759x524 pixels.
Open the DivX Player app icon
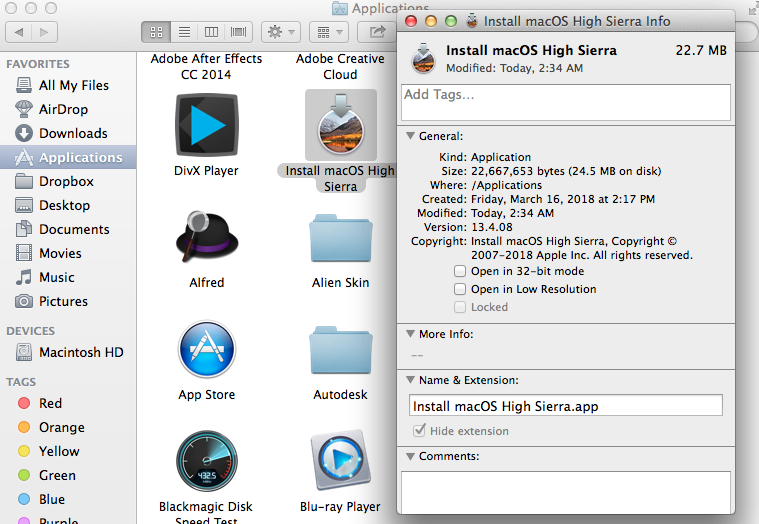pos(206,125)
